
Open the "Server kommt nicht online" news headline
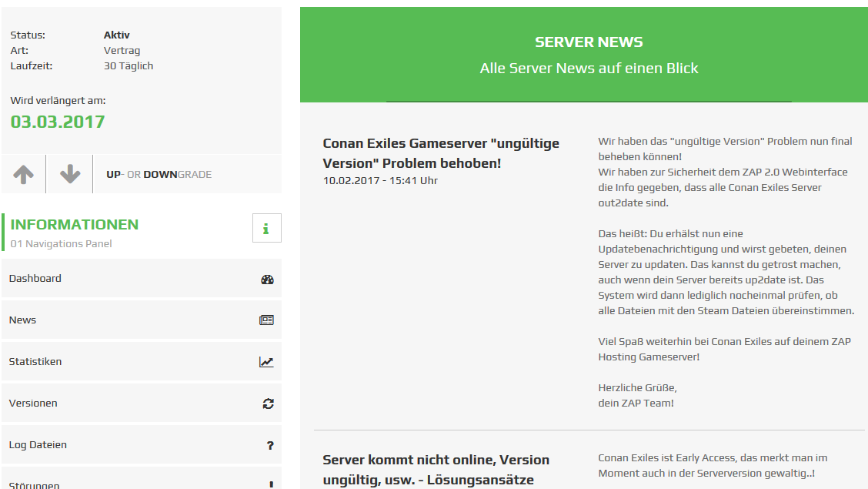click(x=436, y=470)
